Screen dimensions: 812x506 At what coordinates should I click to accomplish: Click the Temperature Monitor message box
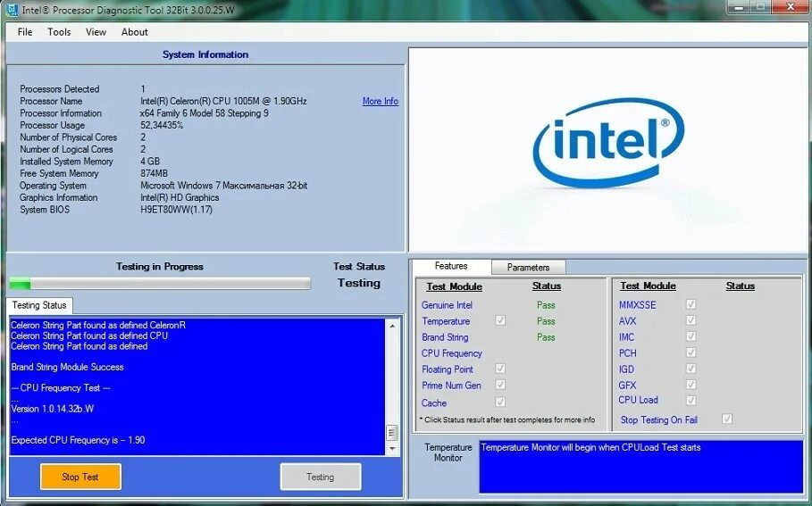point(641,467)
